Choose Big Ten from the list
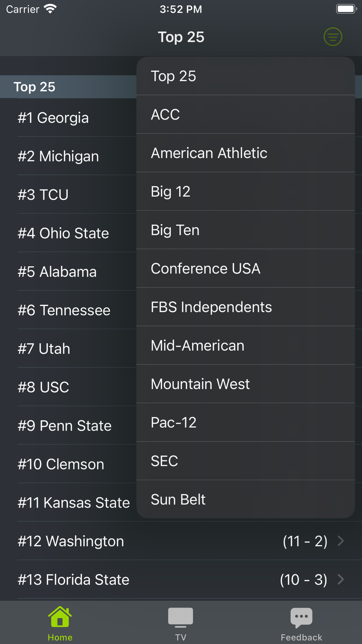The width and height of the screenshot is (362, 644). [x=245, y=230]
